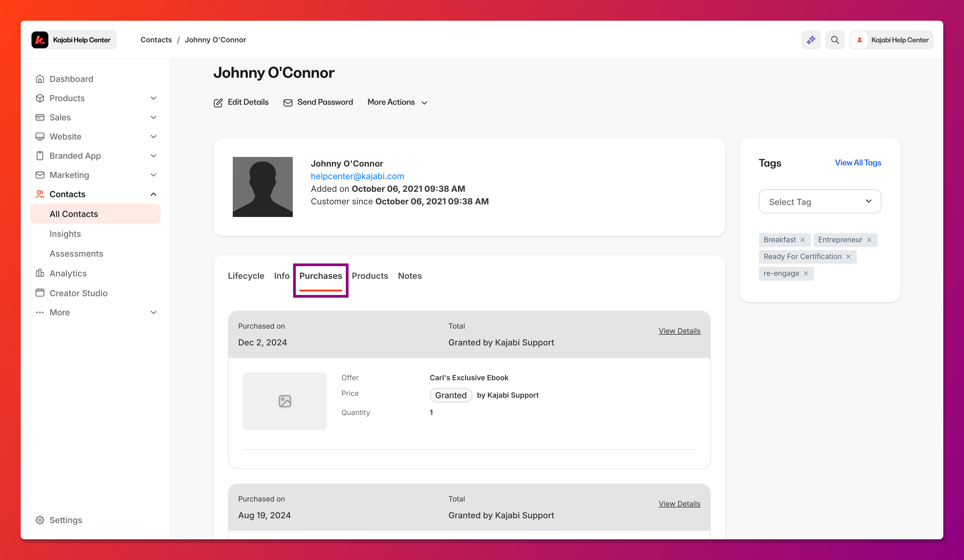Open Insights in sidebar
Image resolution: width=964 pixels, height=560 pixels.
(65, 233)
